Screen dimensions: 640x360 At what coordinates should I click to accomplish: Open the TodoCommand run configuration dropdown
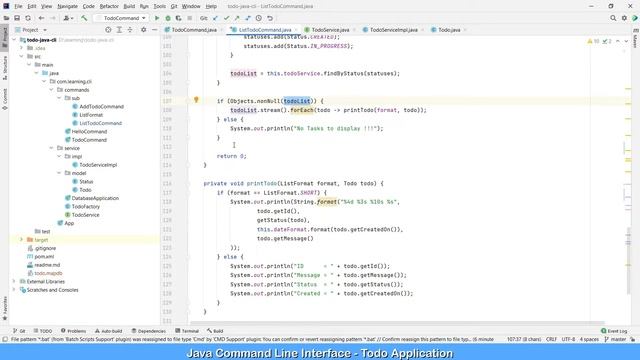click(x=121, y=18)
